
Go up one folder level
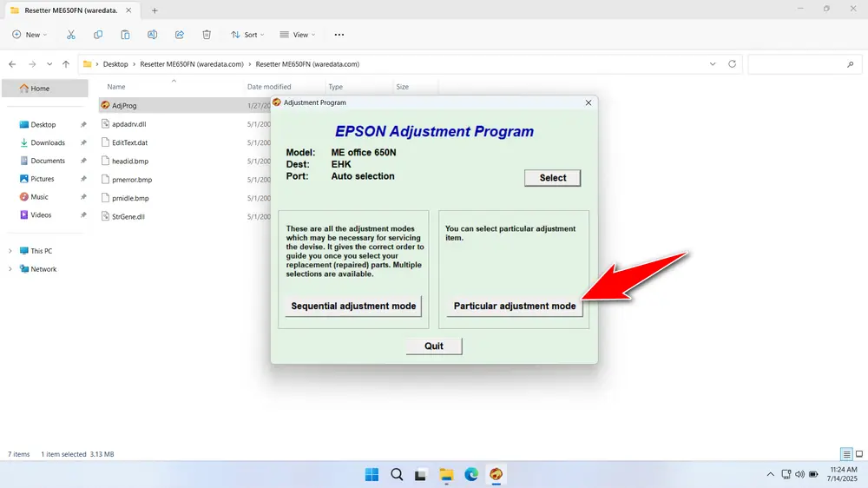66,64
